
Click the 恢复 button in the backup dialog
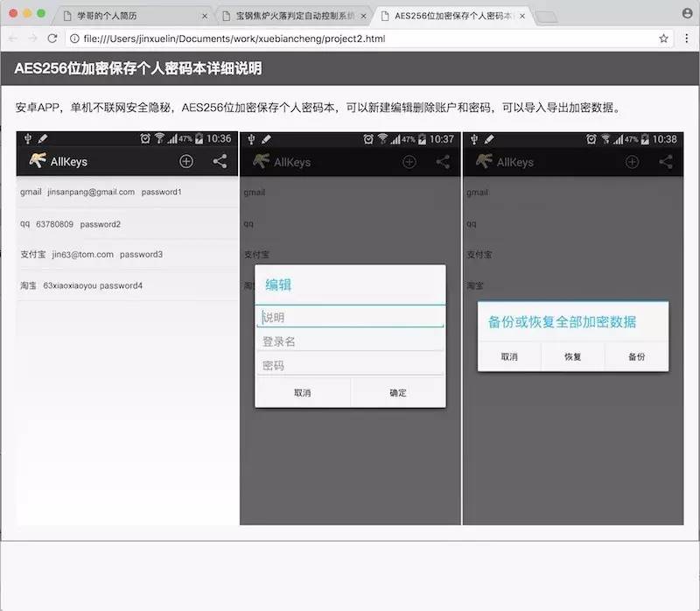(x=573, y=357)
